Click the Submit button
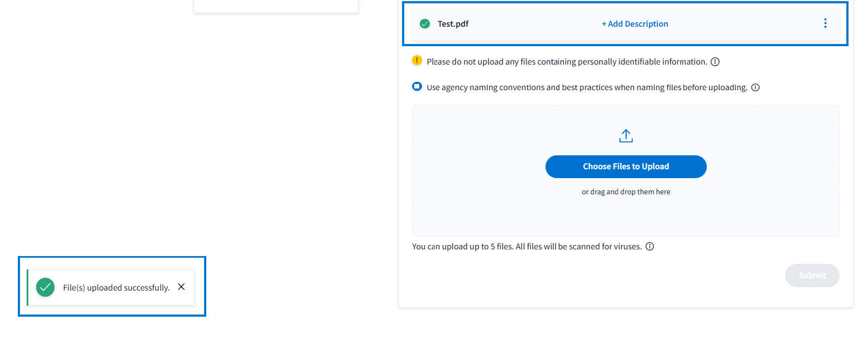Screen dimensions: 868x344 pos(812,276)
